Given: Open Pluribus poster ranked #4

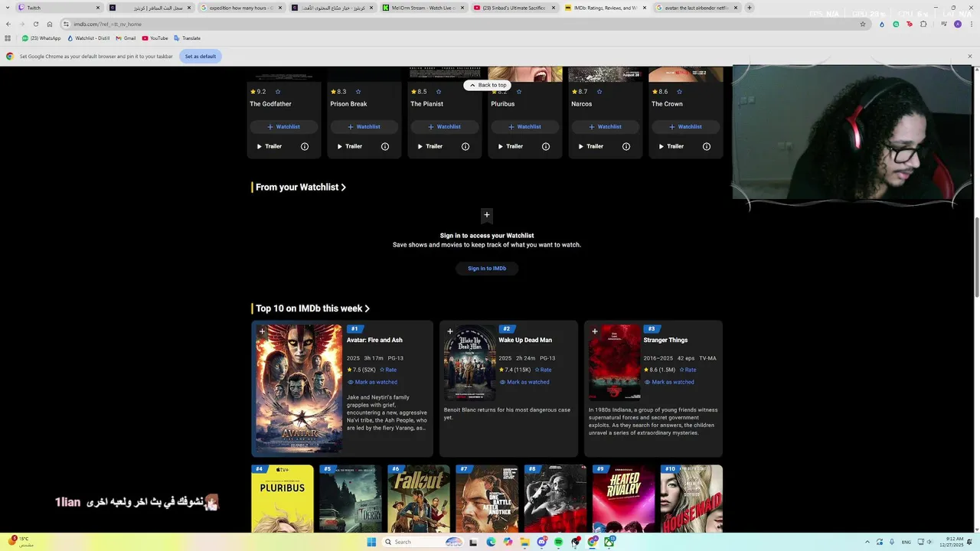Looking at the screenshot, I should pos(283,499).
